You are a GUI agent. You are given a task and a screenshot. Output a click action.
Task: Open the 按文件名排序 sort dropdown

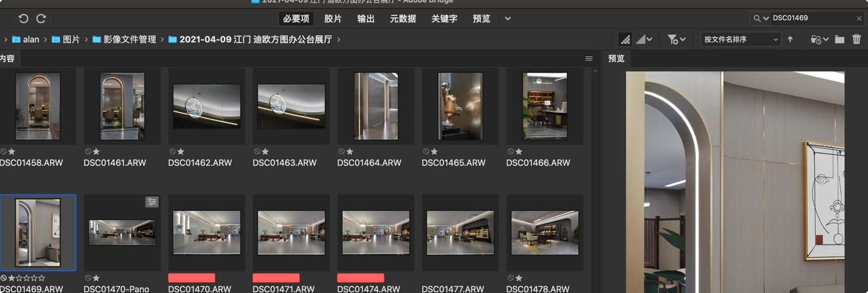point(740,39)
